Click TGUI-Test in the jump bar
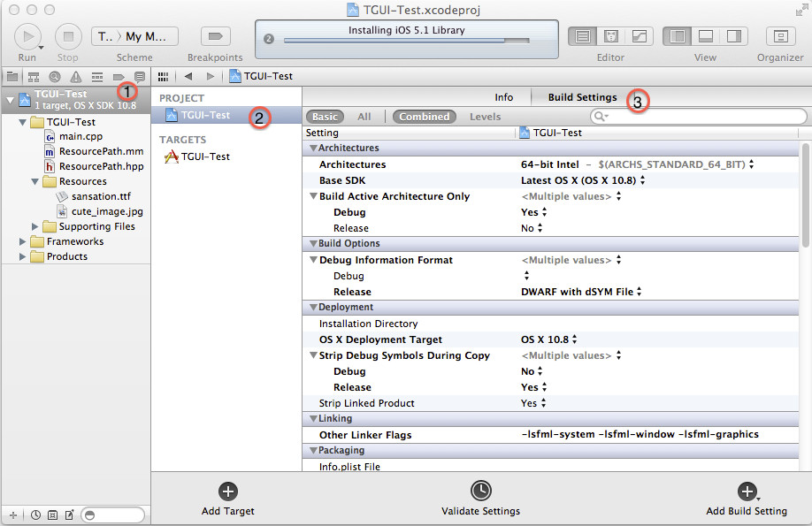 coord(262,77)
